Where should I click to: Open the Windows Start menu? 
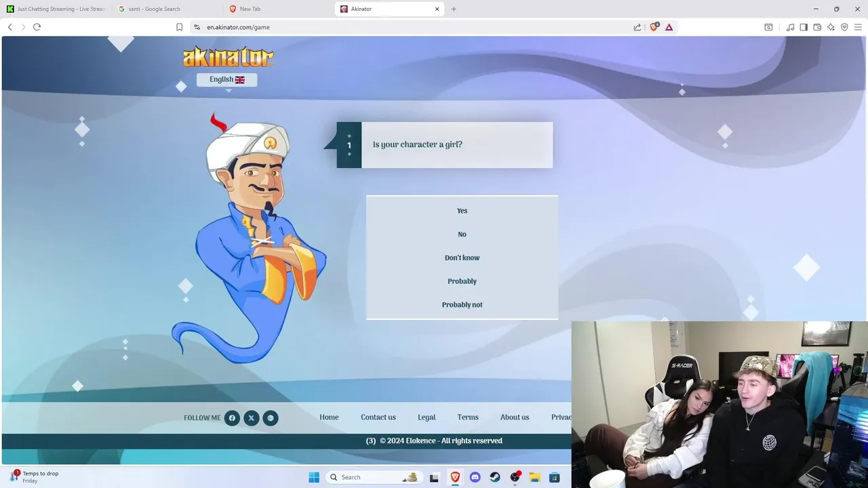(x=314, y=477)
